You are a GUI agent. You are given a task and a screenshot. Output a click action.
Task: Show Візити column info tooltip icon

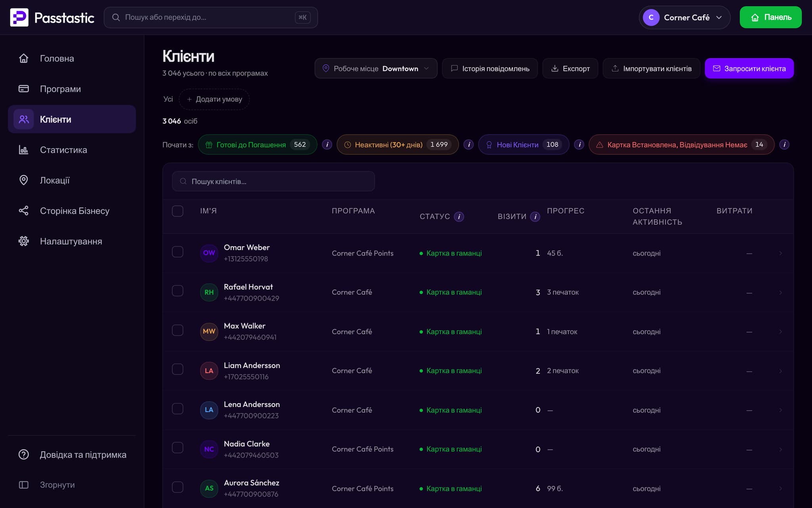pos(535,217)
